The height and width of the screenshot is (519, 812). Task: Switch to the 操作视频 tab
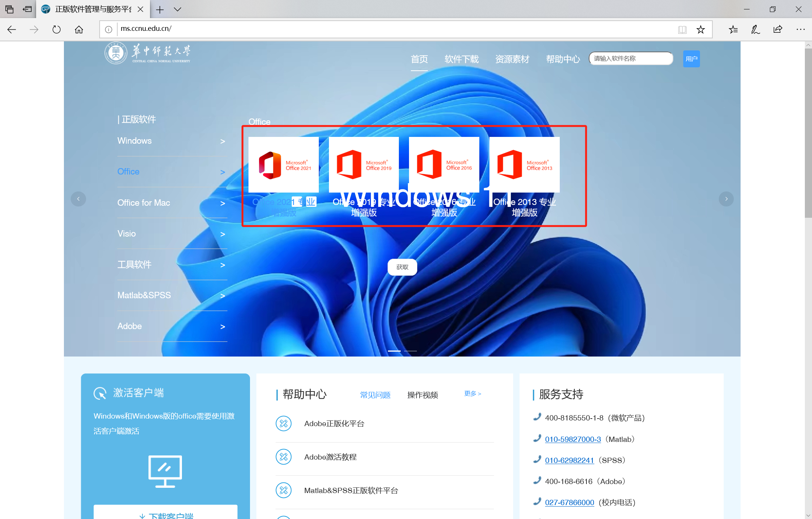423,395
